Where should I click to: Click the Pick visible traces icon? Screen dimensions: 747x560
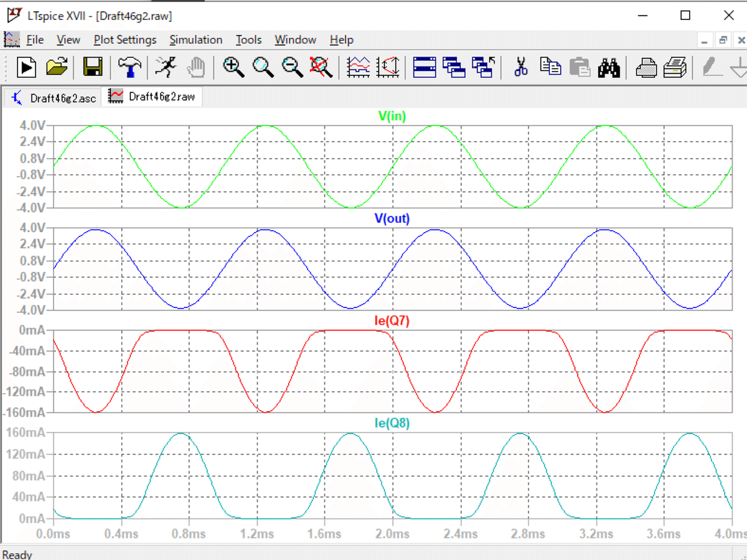point(387,67)
